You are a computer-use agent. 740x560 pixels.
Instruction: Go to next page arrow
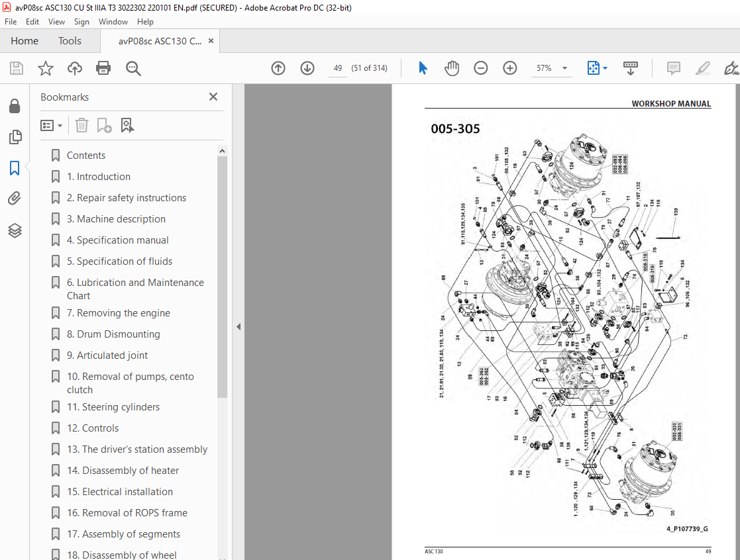tap(307, 68)
